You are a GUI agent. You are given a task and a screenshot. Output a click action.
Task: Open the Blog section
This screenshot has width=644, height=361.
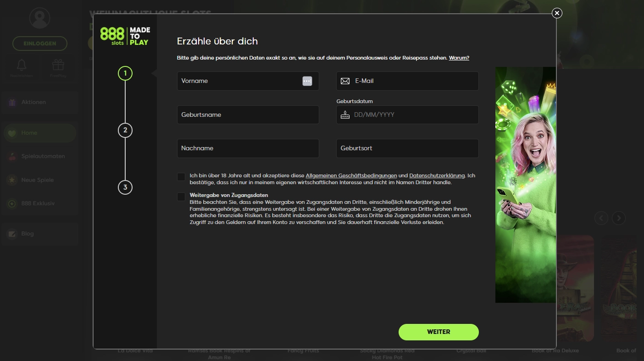point(28,233)
